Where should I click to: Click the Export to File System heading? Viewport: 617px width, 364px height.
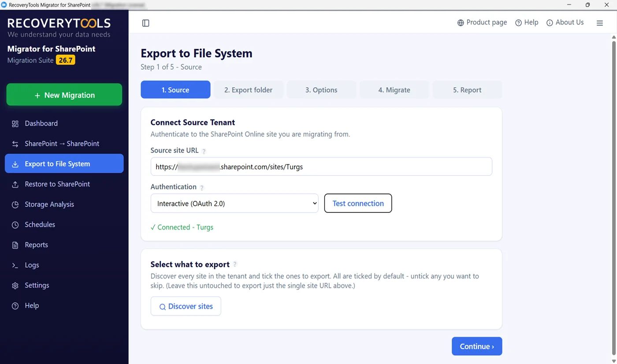[197, 53]
